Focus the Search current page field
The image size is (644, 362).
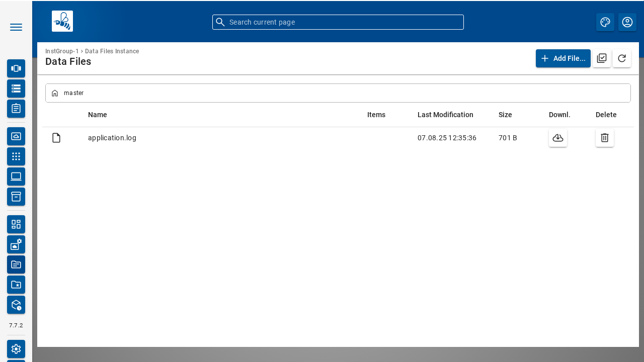pos(338,22)
